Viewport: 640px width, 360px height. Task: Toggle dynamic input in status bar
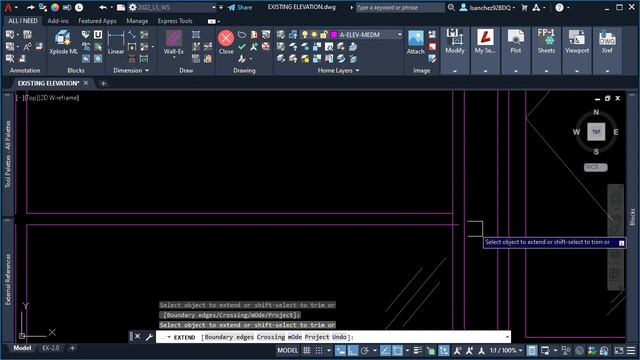tap(340, 351)
